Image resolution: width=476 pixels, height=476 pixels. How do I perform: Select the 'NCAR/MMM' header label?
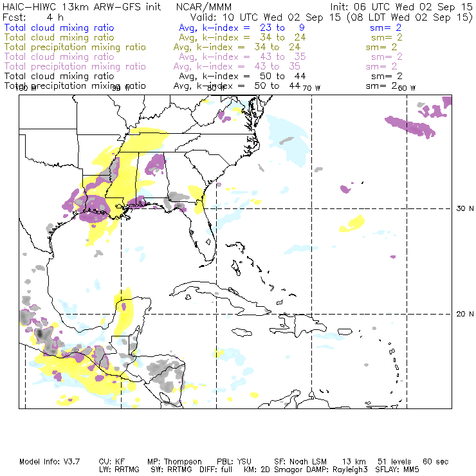pos(204,7)
